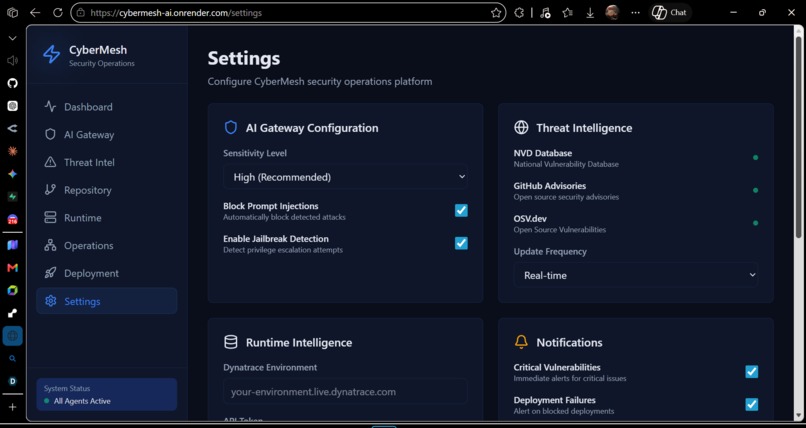Open the orange starburst Claude tab

click(x=12, y=151)
